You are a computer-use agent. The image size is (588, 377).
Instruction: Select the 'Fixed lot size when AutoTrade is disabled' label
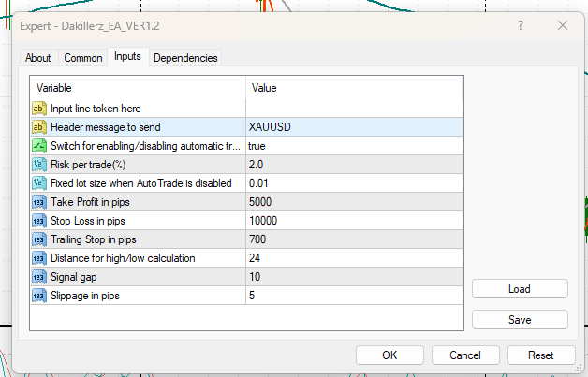(x=141, y=183)
